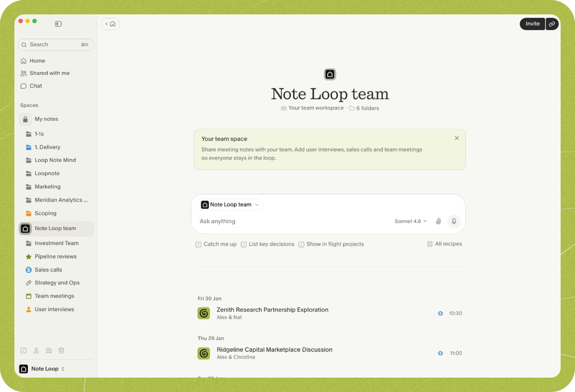Image resolution: width=575 pixels, height=392 pixels.
Task: Open the recipes icon in sidebar footer
Action: (23, 350)
